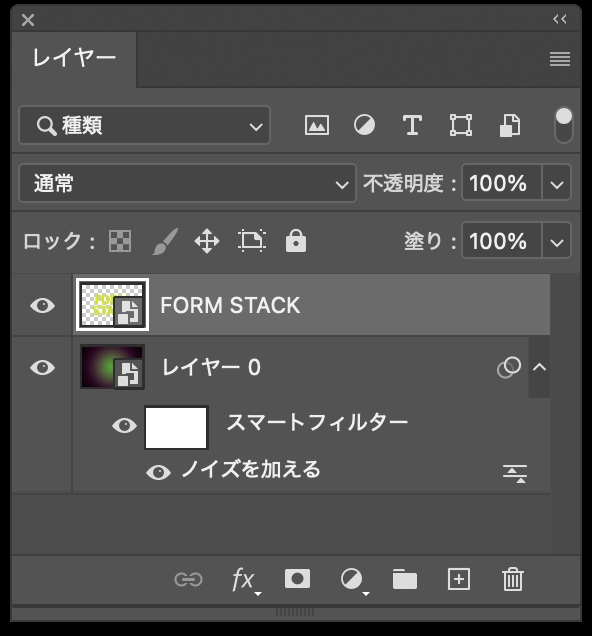Screen dimensions: 592x636
Task: Hide the FORM STACK layer
Action: click(x=43, y=305)
